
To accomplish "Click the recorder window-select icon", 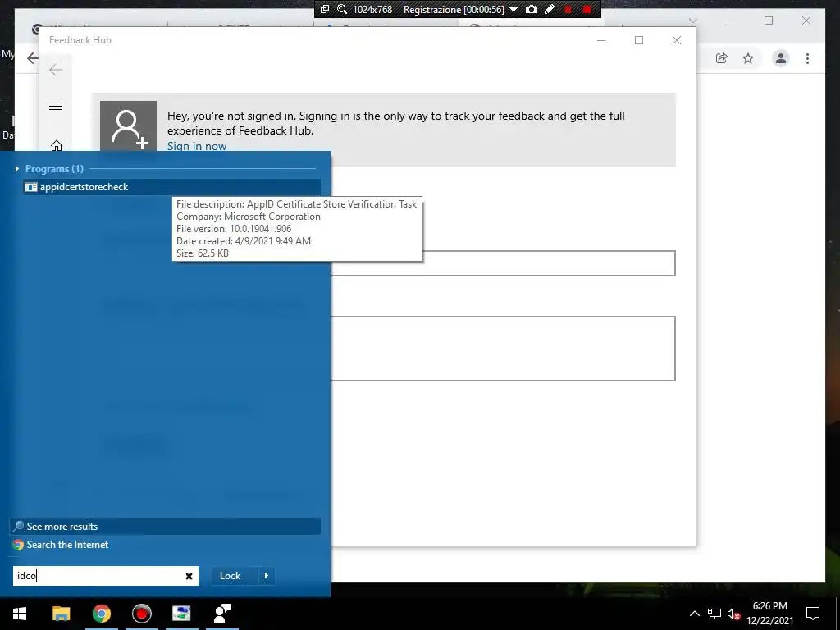I will (x=325, y=9).
